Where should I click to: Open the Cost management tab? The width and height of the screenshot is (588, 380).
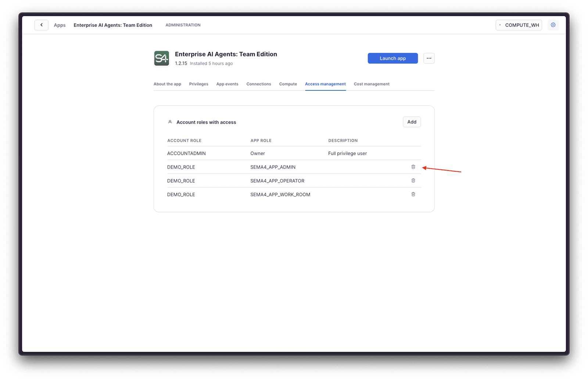click(371, 84)
